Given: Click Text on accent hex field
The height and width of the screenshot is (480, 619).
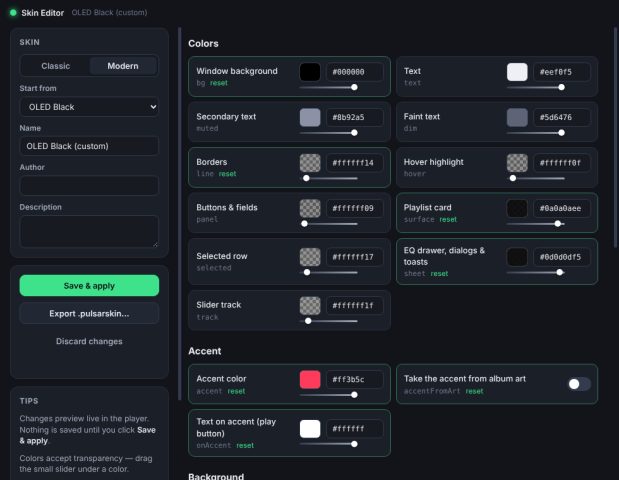Looking at the screenshot, I should click(x=355, y=429).
